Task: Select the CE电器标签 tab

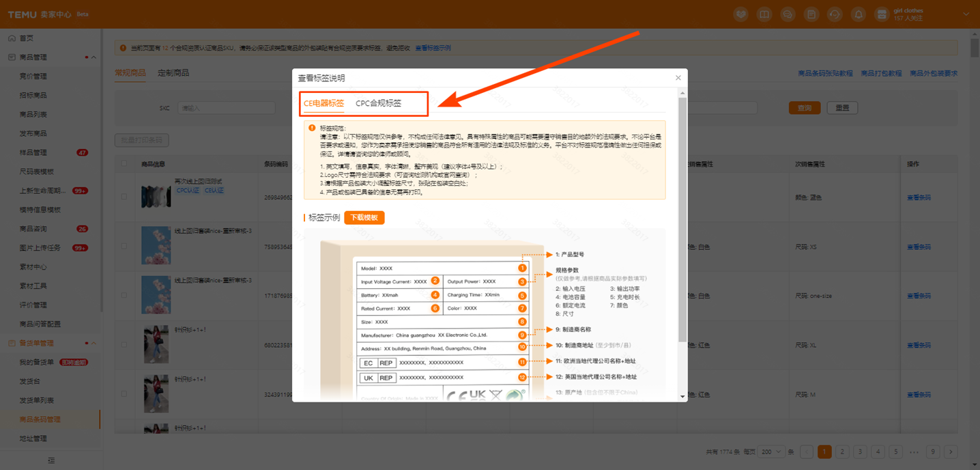Action: 323,103
